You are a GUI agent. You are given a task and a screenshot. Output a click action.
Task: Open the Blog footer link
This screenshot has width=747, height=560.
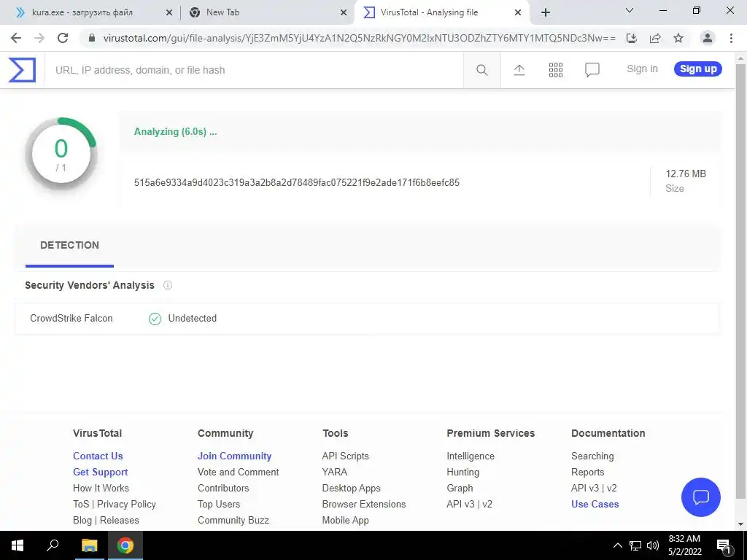[82, 521]
